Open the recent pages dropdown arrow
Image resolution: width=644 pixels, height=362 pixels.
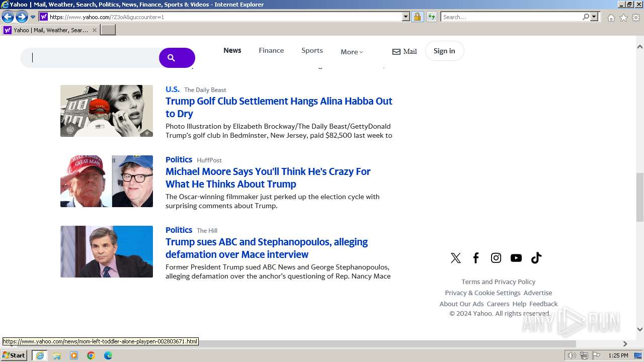pos(33,17)
